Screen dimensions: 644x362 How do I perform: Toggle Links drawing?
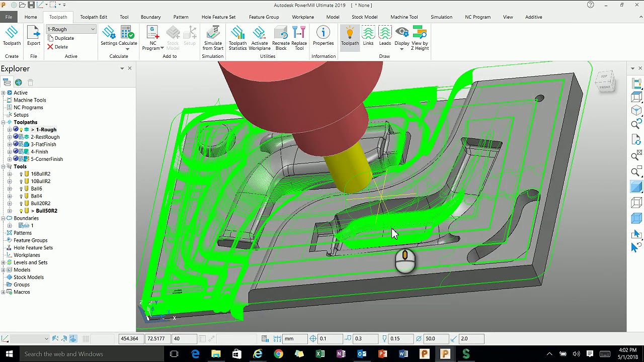[368, 36]
